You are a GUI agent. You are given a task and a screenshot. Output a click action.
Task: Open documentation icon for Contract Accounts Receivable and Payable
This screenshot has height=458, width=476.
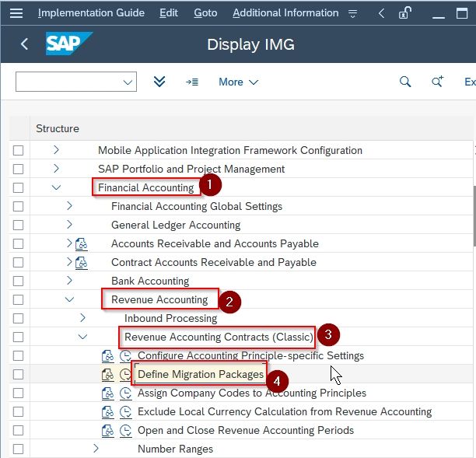tap(82, 263)
